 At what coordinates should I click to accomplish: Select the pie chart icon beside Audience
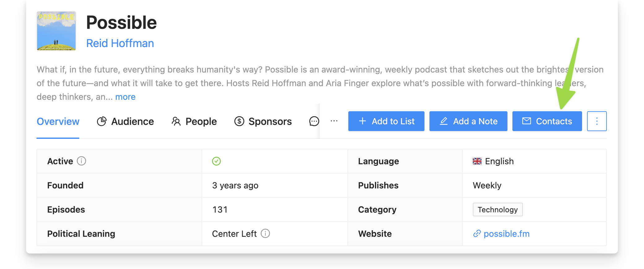click(102, 121)
